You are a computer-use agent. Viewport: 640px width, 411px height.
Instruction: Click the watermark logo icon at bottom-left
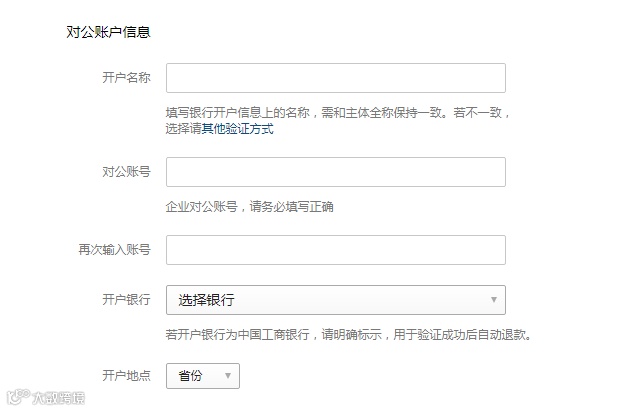[17, 397]
